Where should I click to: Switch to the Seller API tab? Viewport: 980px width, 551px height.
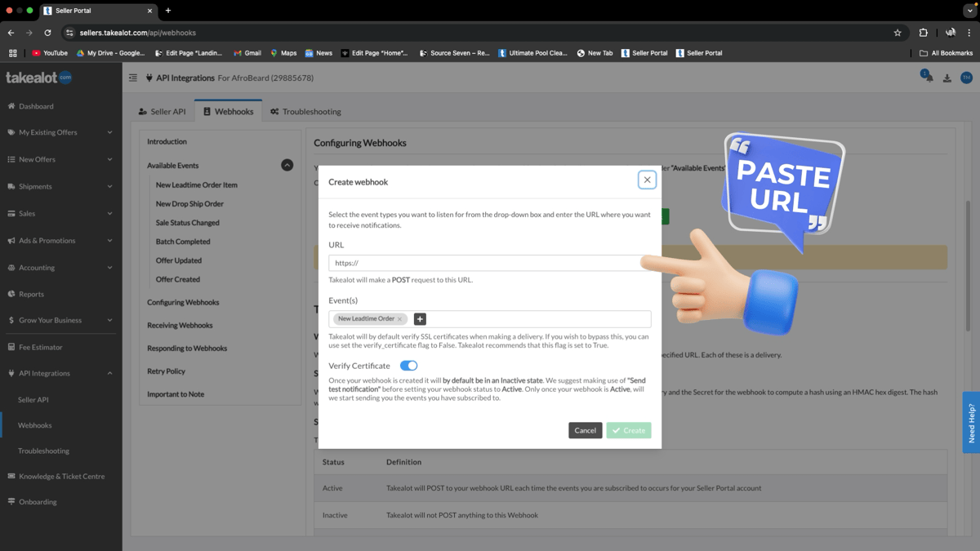click(162, 112)
